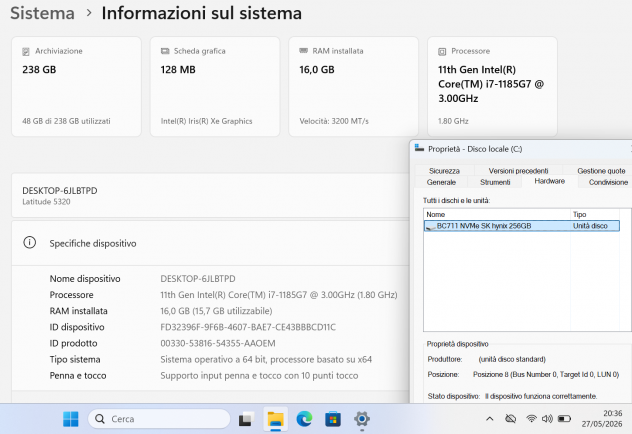Click the Specifiche dispositivo info icon

tap(29, 243)
